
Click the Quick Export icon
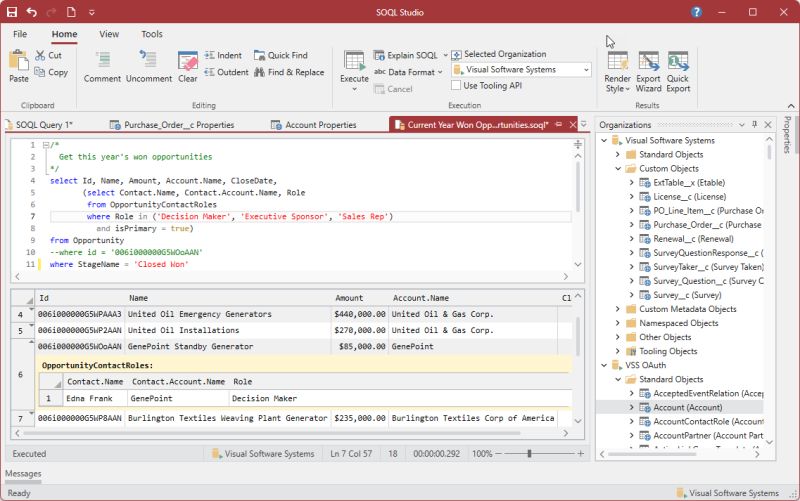(x=678, y=61)
